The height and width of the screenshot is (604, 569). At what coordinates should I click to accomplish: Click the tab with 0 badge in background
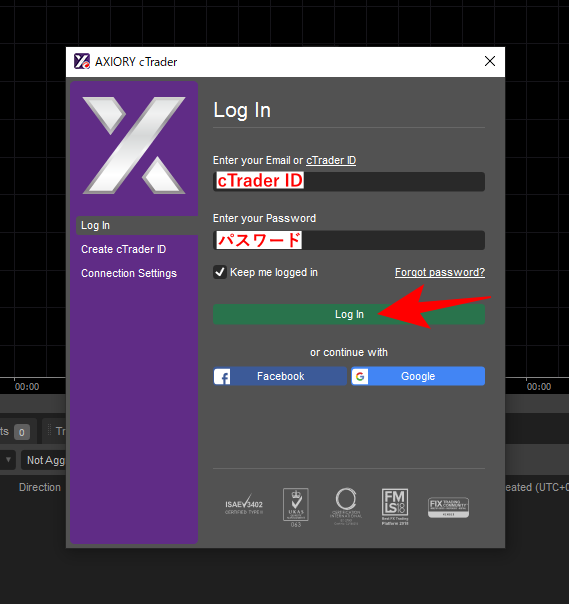coord(17,431)
